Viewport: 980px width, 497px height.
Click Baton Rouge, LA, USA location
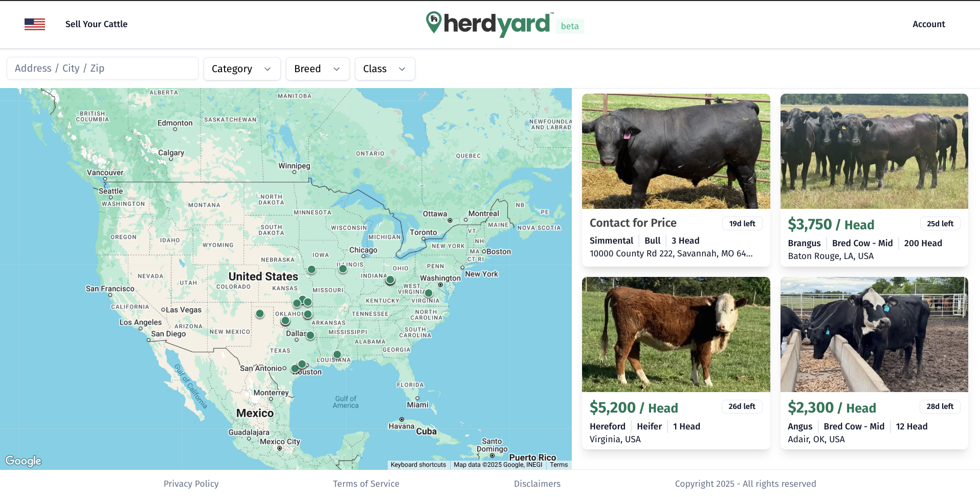coord(831,256)
